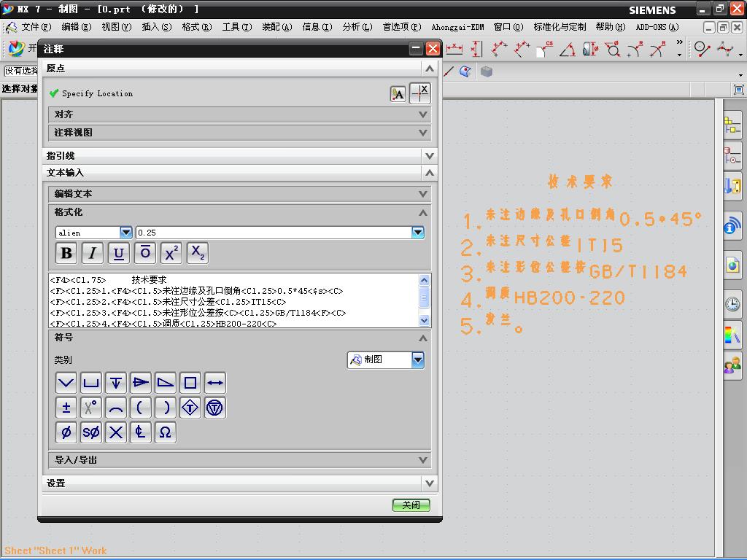The width and height of the screenshot is (747, 560).
Task: Open the annotation origin tool icon
Action: pos(398,94)
